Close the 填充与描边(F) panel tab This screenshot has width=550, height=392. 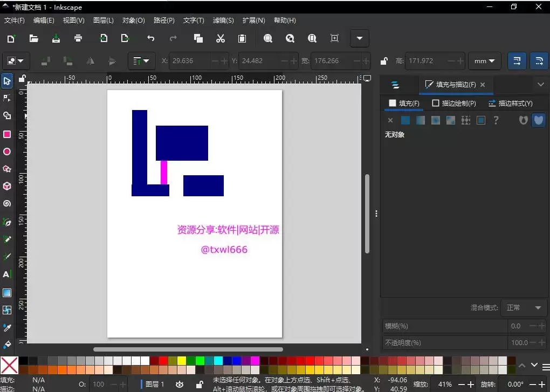click(483, 85)
